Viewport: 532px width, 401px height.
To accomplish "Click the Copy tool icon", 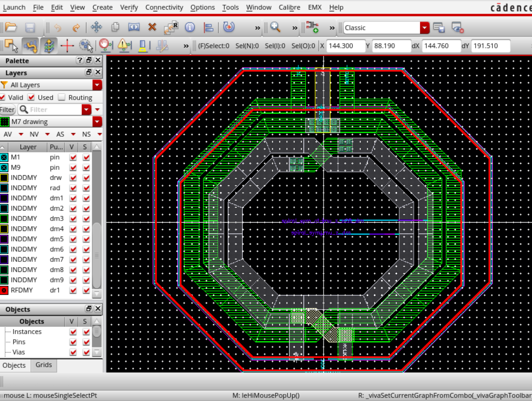I will [115, 27].
